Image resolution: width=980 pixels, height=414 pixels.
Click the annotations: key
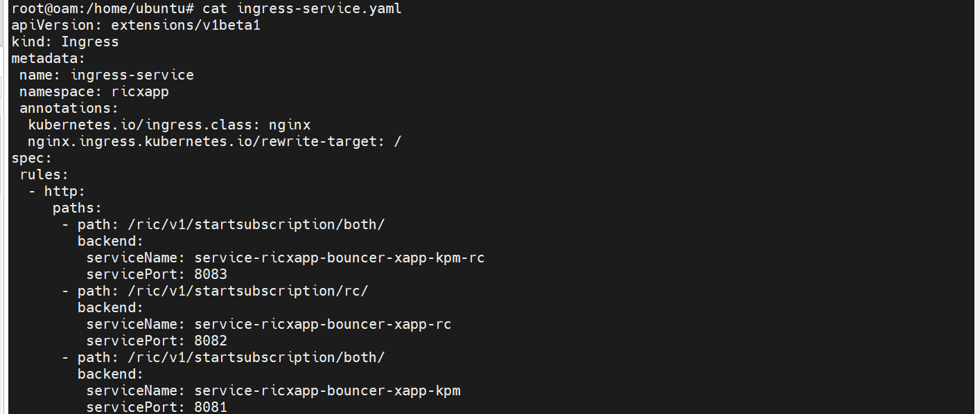[x=69, y=108]
